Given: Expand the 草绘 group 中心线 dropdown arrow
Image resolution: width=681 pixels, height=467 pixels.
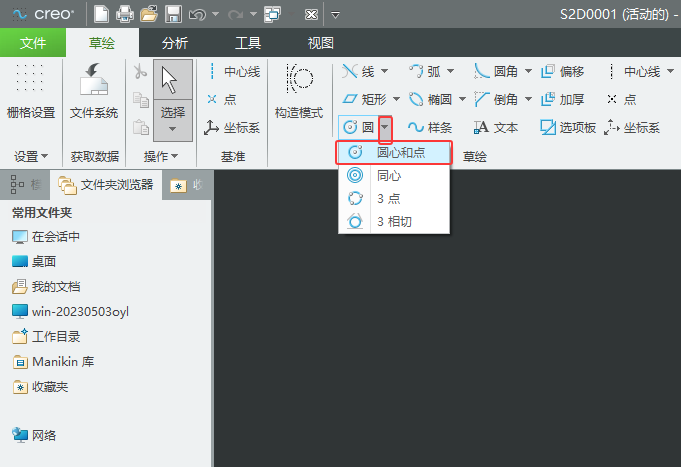Looking at the screenshot, I should (671, 71).
